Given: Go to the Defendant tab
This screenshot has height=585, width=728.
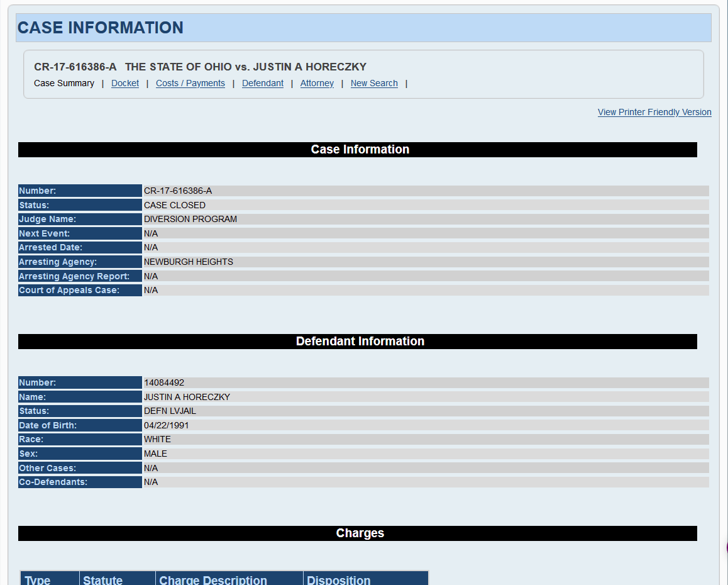Looking at the screenshot, I should click(263, 83).
